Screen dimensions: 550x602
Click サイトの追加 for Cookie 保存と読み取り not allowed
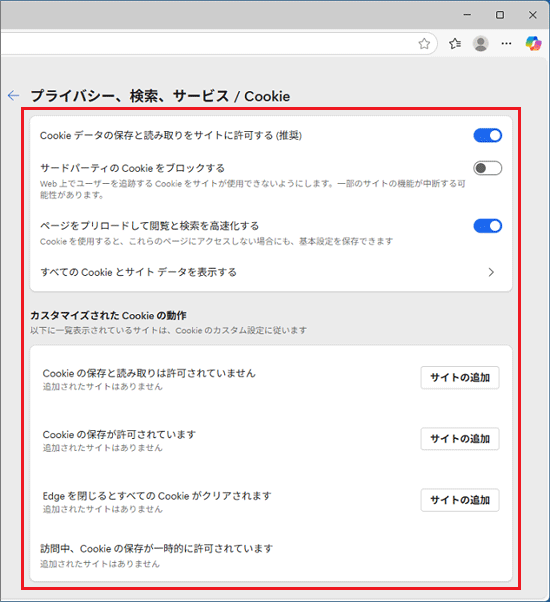(x=460, y=378)
